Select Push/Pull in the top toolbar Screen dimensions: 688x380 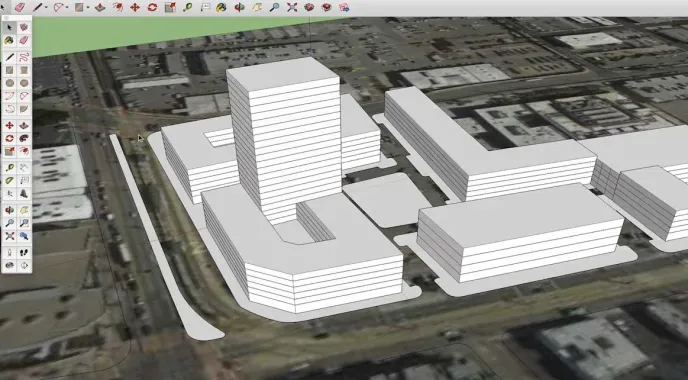point(100,7)
